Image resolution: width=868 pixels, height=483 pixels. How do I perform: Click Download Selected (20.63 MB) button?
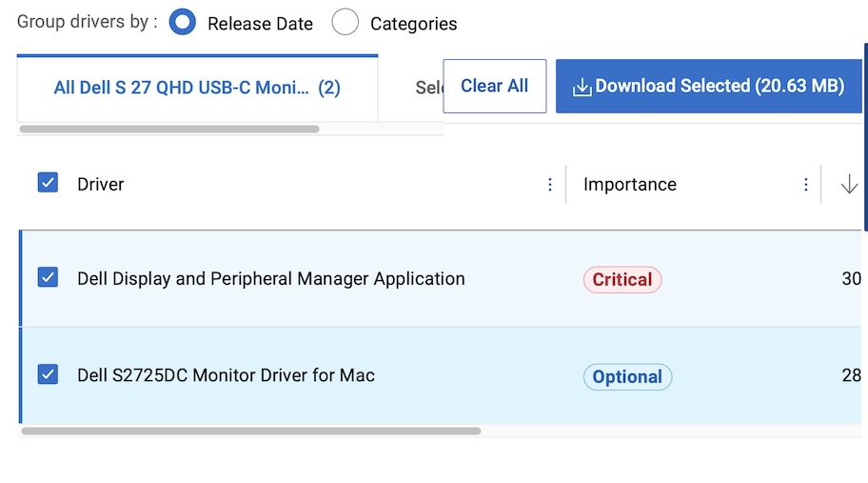click(709, 86)
